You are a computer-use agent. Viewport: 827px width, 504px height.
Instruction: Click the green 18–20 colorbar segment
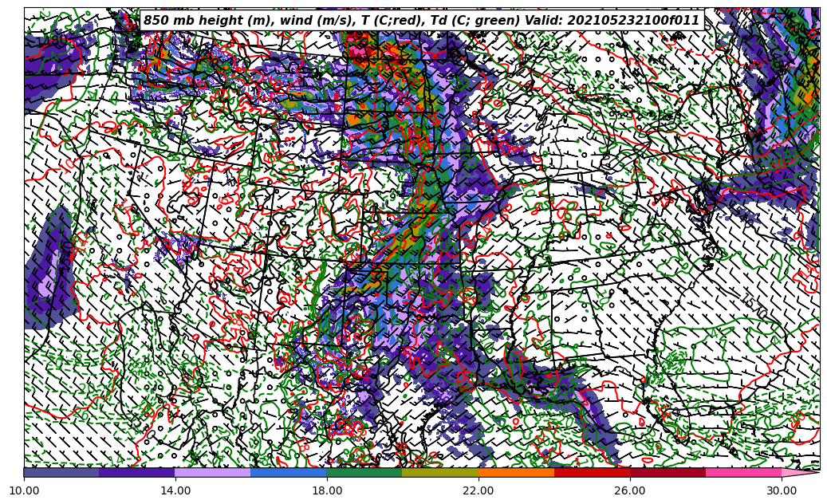click(364, 472)
